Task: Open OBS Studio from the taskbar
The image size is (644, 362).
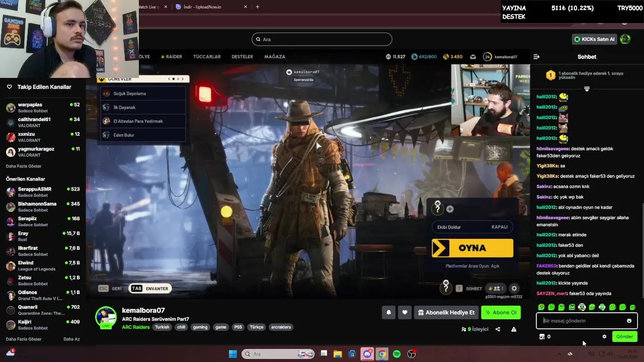Action: (x=412, y=354)
